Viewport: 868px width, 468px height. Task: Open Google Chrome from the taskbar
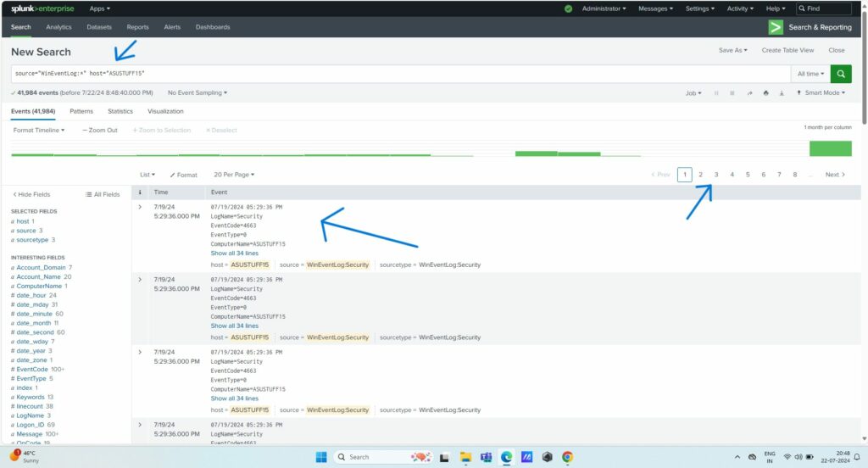click(567, 457)
